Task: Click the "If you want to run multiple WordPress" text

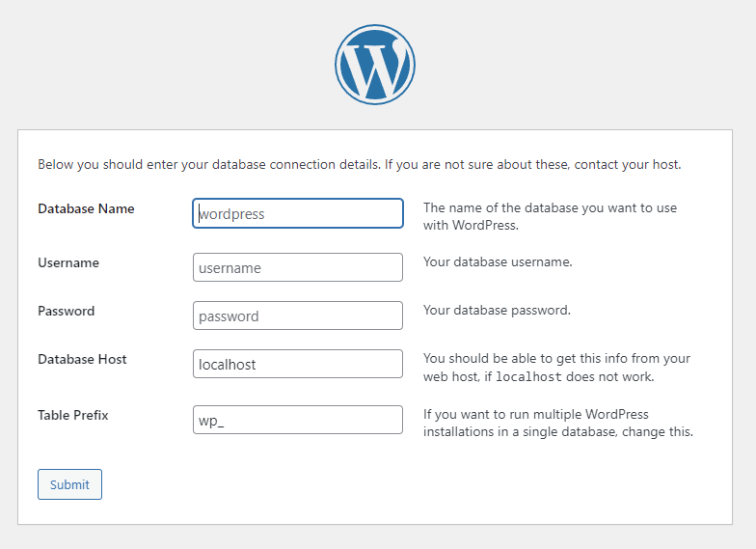Action: pyautogui.click(x=558, y=423)
